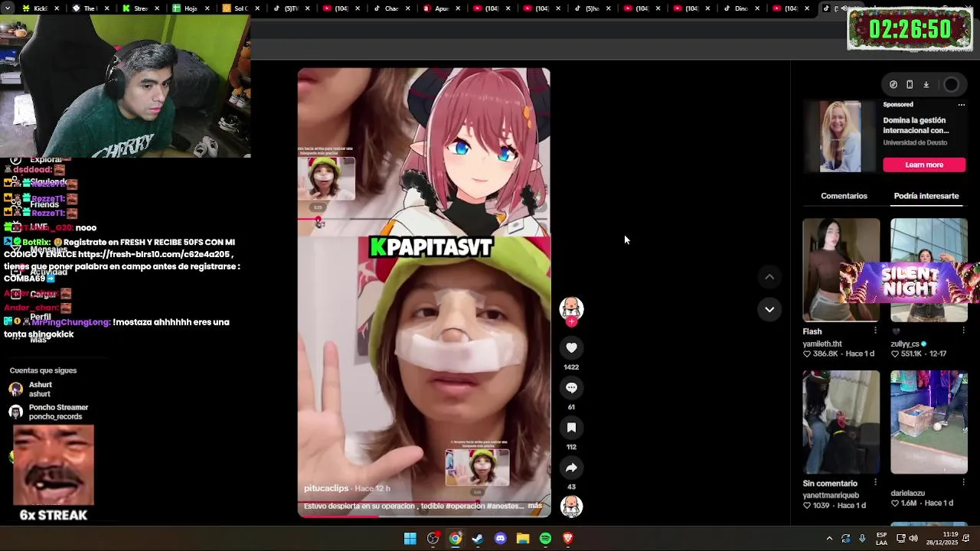
Task: Switch to the Dinc TikTok browser tab
Action: coord(741,8)
